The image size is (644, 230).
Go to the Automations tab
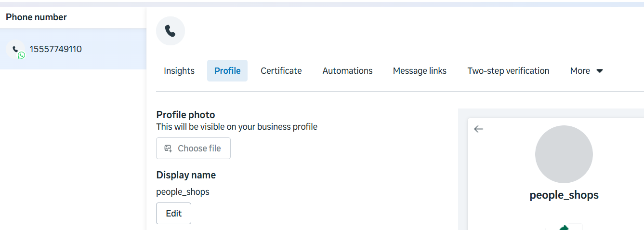347,71
